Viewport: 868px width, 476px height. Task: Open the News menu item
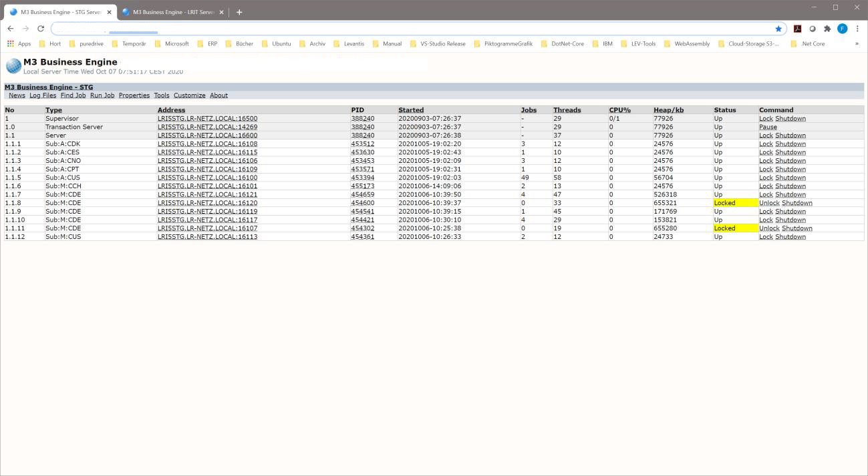17,95
